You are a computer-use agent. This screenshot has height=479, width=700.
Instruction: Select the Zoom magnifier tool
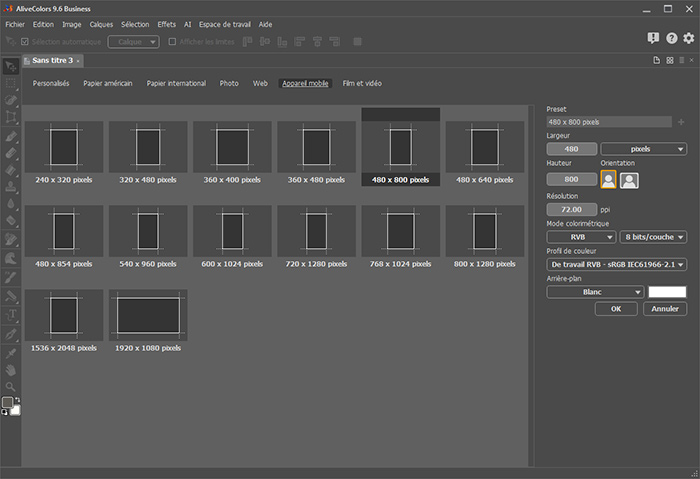[10, 387]
